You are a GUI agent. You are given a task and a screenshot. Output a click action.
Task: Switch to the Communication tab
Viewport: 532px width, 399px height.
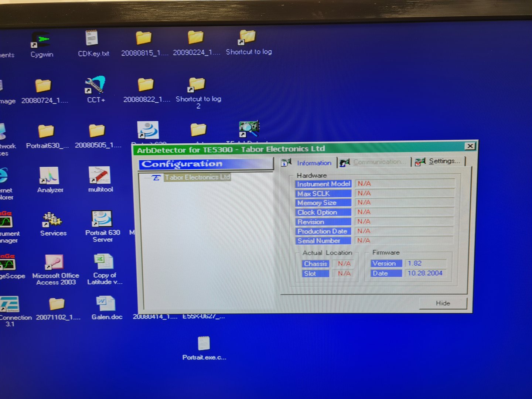374,162
